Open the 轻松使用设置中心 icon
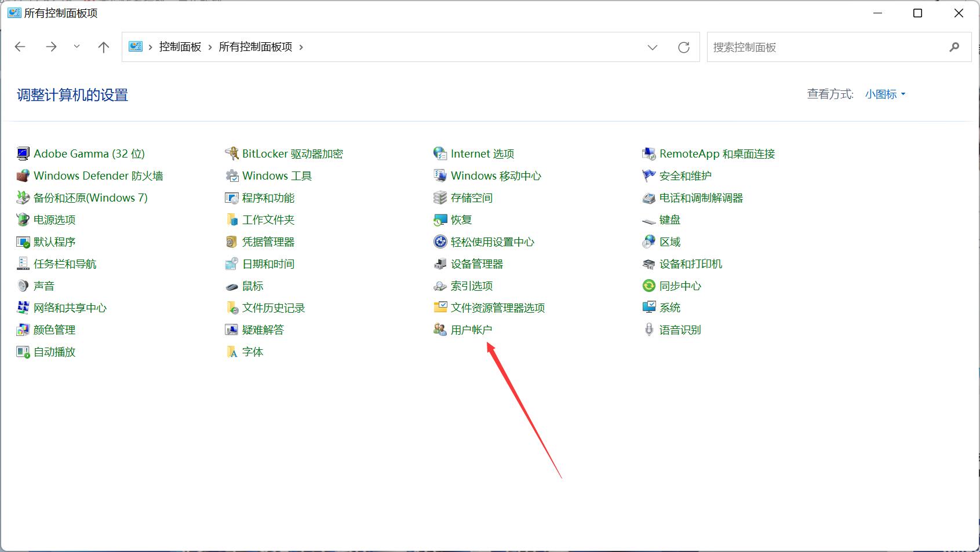This screenshot has width=980, height=552. coord(440,242)
